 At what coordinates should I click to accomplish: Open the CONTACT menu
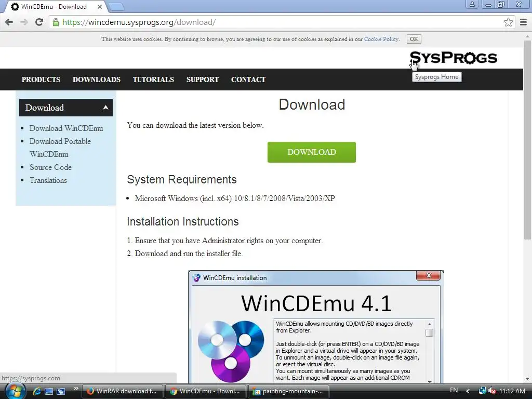[x=248, y=79]
